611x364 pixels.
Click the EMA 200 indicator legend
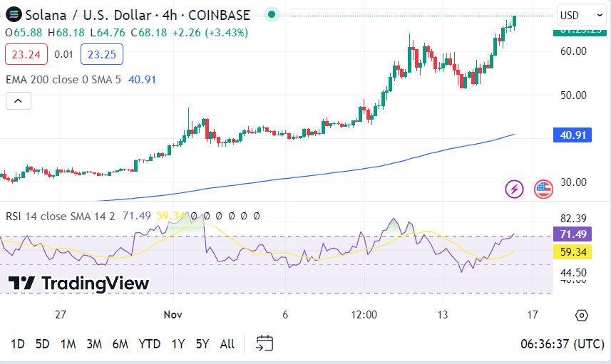63,79
